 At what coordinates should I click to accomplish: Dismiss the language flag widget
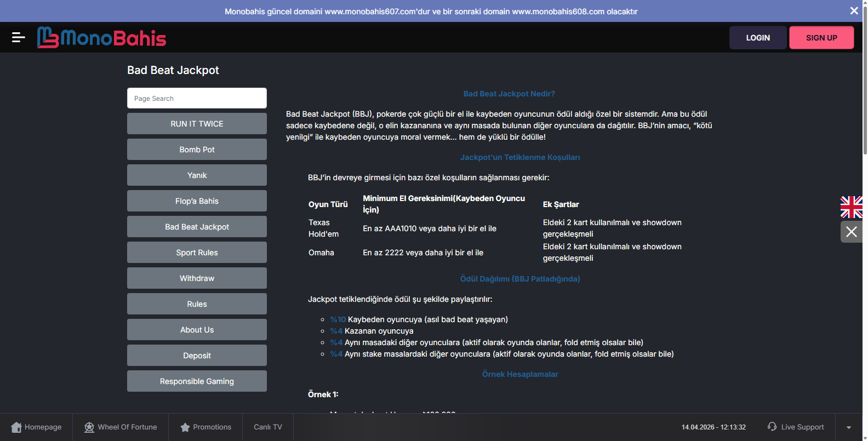[x=851, y=232]
